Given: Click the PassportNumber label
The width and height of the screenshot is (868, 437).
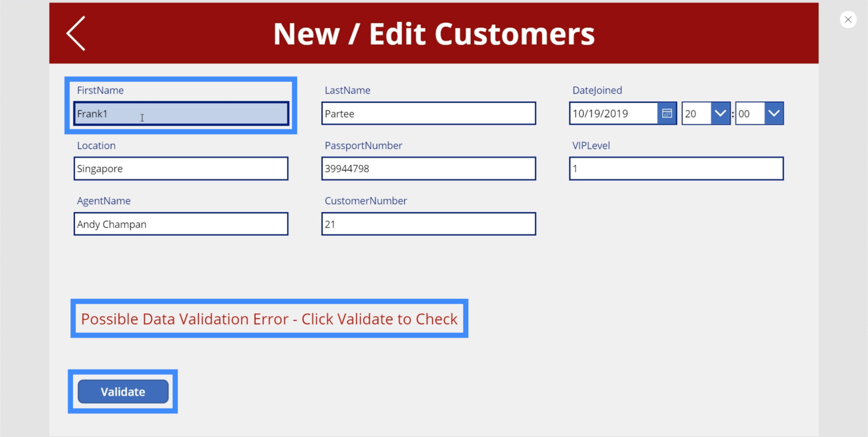Looking at the screenshot, I should 363,145.
